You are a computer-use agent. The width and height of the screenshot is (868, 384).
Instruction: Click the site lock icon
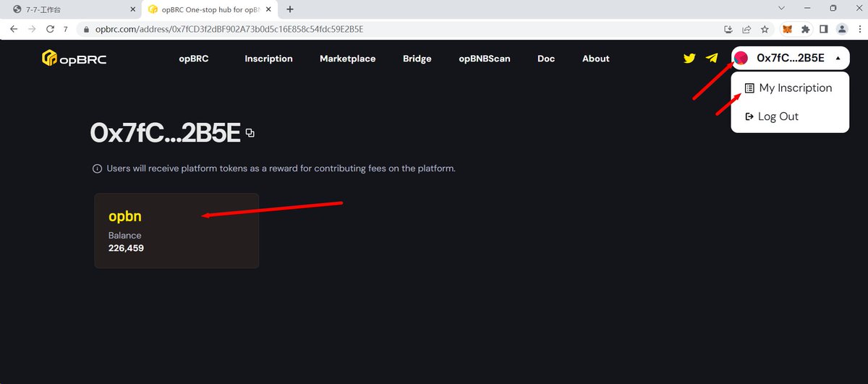click(x=86, y=30)
